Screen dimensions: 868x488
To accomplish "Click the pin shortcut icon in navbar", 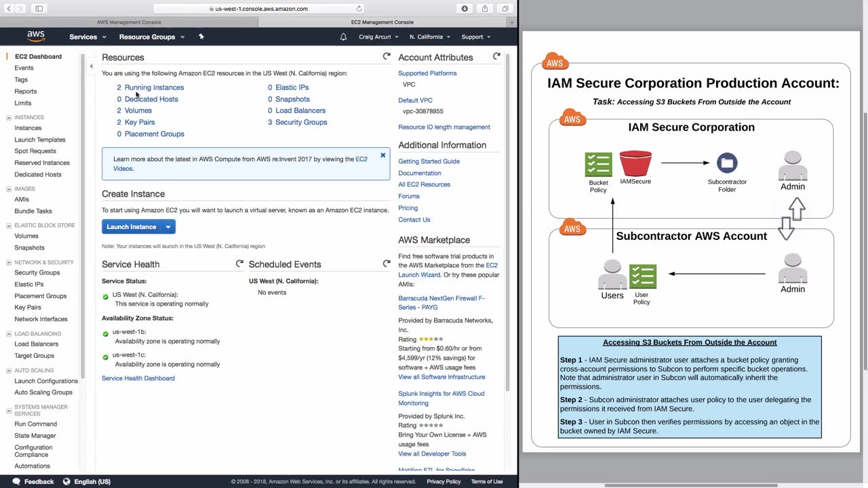I will 201,37.
